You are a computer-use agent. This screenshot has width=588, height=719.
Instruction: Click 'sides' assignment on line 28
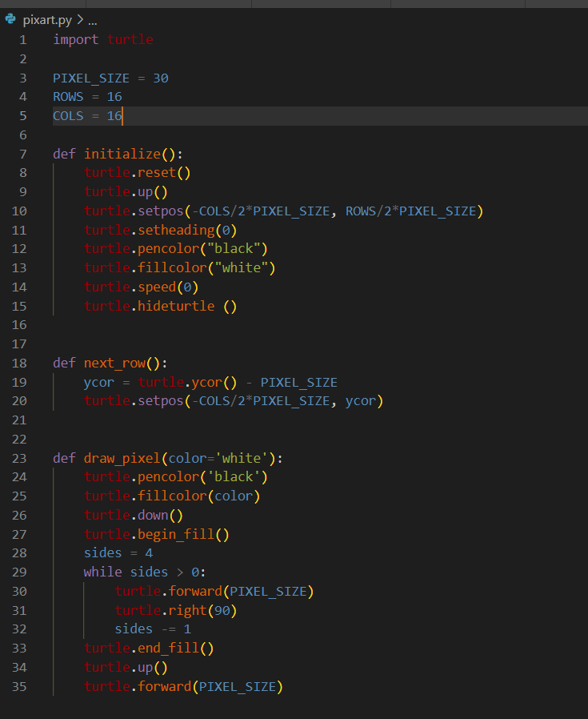pos(102,553)
